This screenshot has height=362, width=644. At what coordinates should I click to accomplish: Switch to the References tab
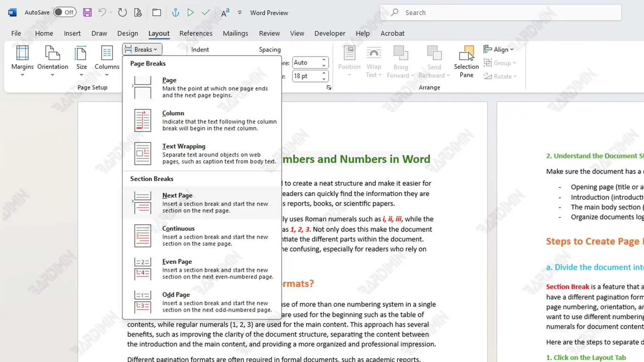click(x=196, y=33)
